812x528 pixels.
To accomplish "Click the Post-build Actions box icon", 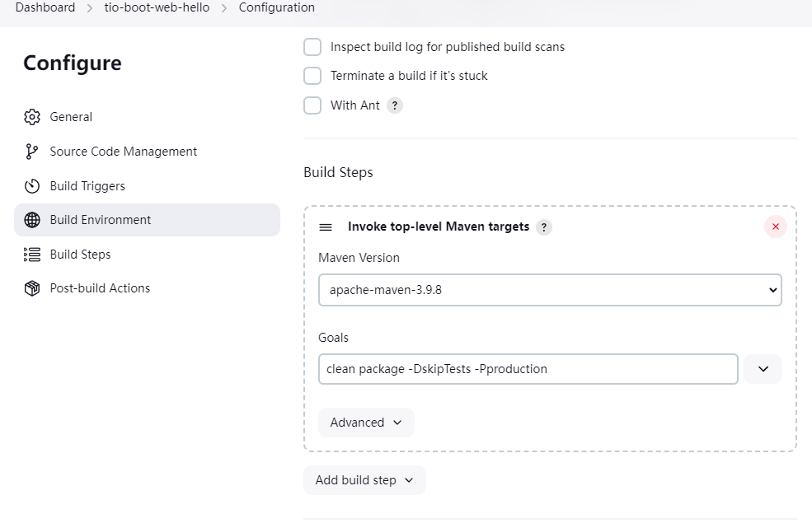I will click(32, 288).
